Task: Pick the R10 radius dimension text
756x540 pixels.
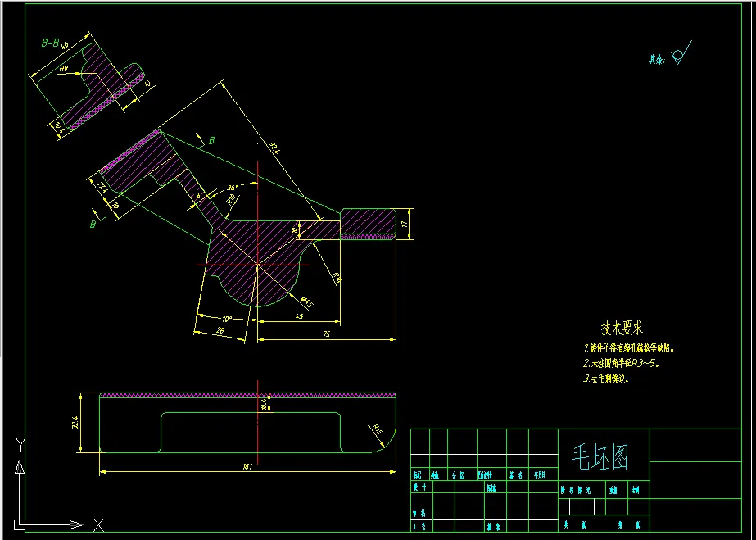Action: click(230, 199)
